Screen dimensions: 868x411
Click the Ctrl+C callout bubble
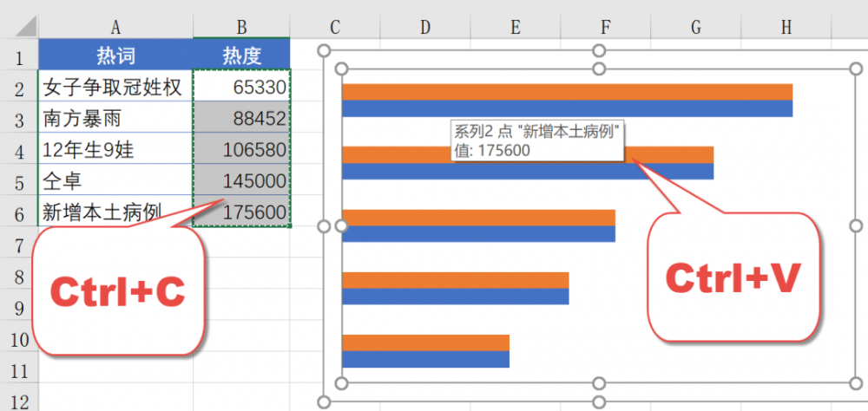tap(118, 291)
